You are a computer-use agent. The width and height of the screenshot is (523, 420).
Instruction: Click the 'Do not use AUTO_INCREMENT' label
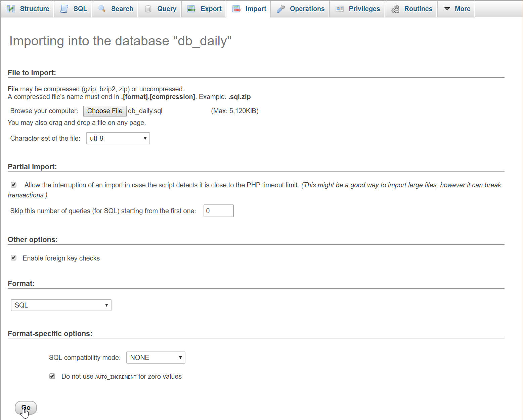click(x=122, y=377)
